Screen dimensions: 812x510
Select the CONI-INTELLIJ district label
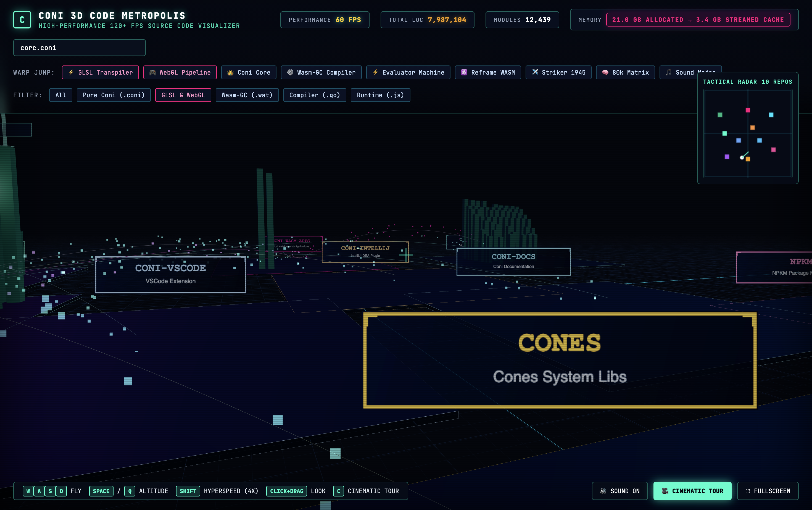pos(365,252)
